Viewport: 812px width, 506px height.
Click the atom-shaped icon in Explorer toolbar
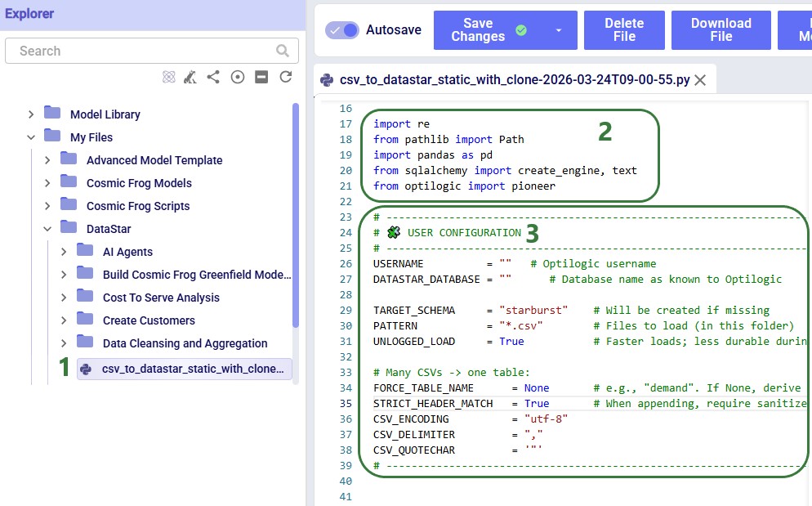point(169,77)
